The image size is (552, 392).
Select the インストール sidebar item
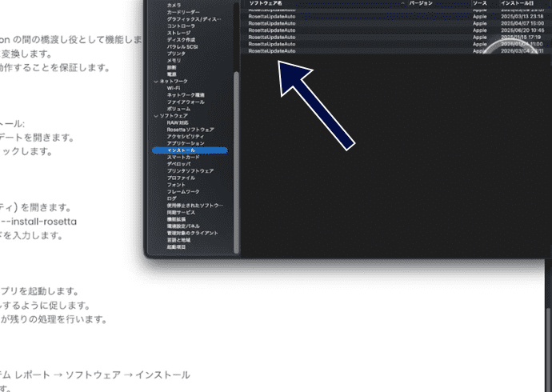[181, 150]
